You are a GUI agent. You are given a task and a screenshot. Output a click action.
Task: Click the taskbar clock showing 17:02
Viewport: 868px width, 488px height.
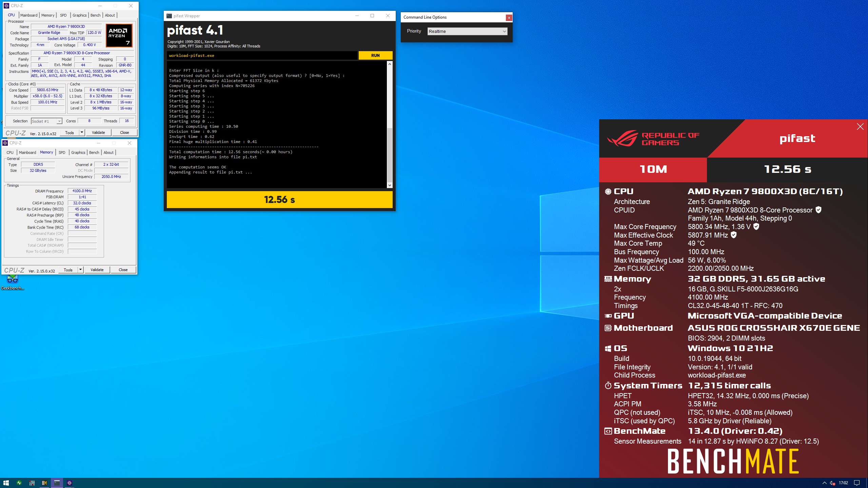coord(843,483)
